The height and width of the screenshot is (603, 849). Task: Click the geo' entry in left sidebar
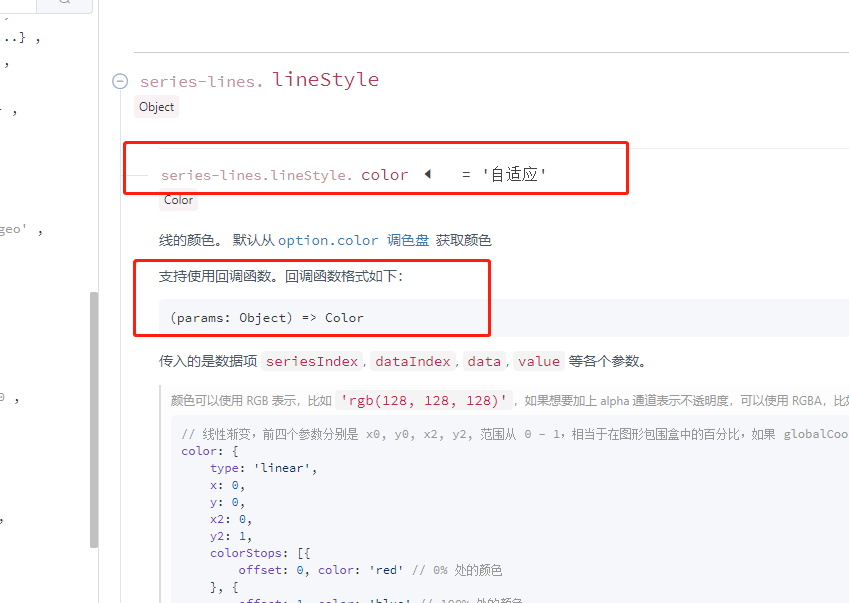(14, 230)
